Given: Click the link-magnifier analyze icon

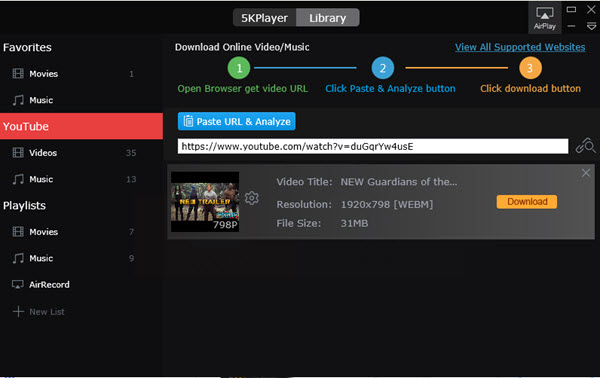Looking at the screenshot, I should pyautogui.click(x=585, y=146).
